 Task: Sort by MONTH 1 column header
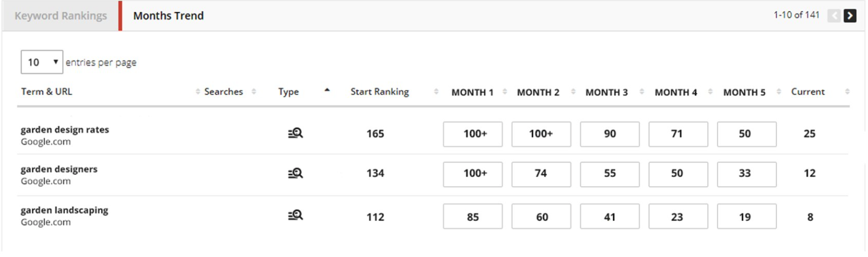tap(472, 92)
